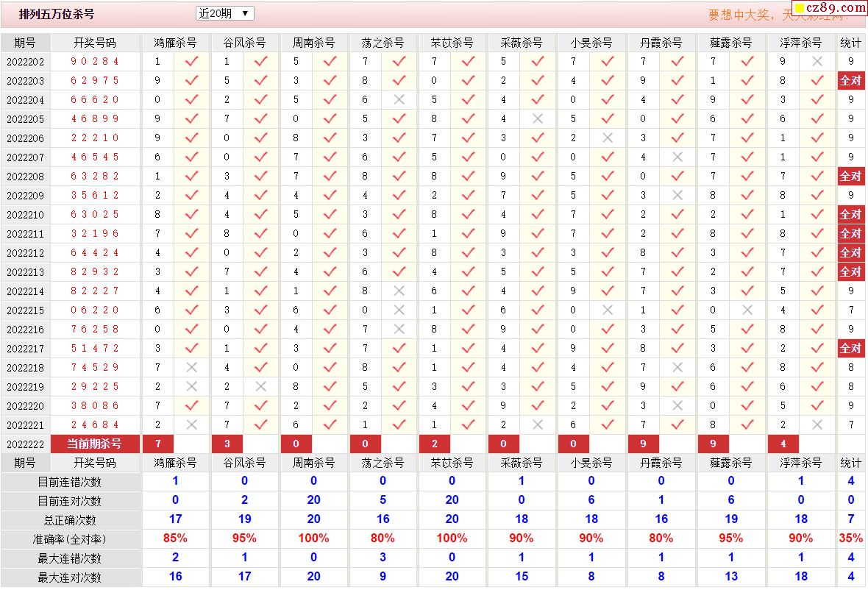Screen dimensions: 868x590
Task: Click the 准确率(全对率) row label
Action: click(70, 539)
